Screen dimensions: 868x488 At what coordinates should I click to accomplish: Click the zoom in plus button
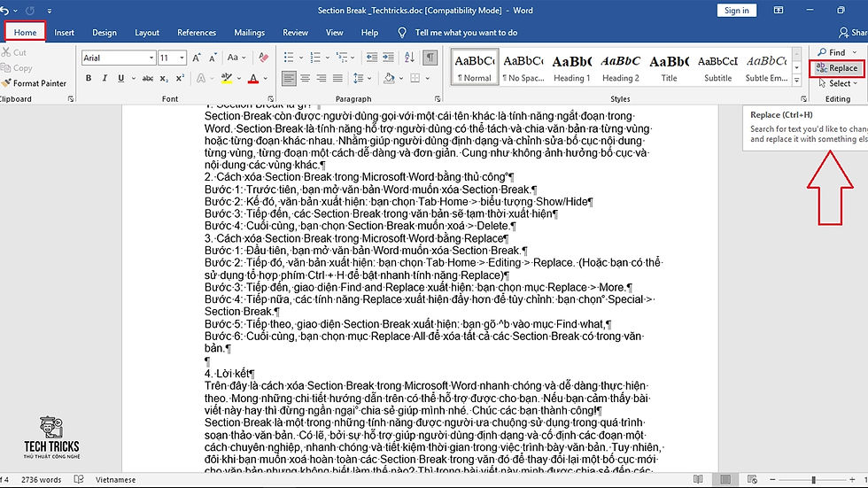click(x=852, y=480)
